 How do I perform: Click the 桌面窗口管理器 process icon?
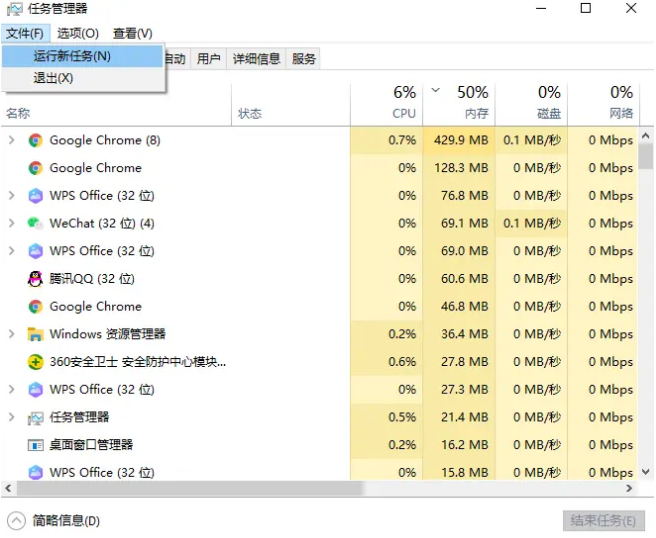point(35,445)
